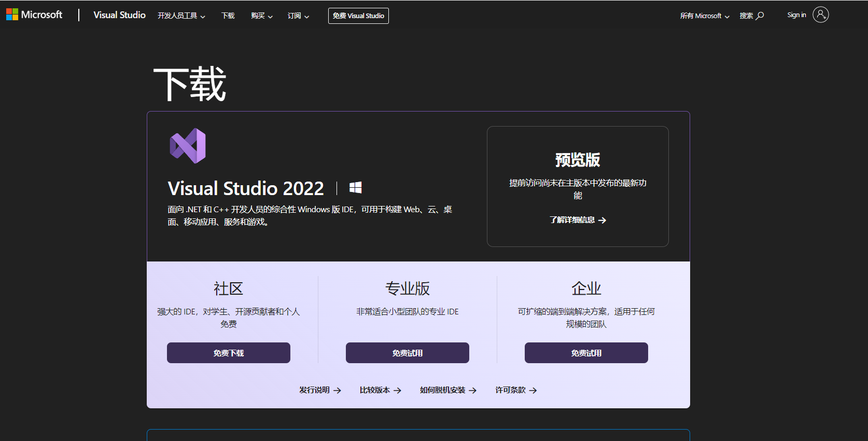Expand the 开发人员工具 dropdown menu
This screenshot has height=441, width=868.
tap(181, 16)
